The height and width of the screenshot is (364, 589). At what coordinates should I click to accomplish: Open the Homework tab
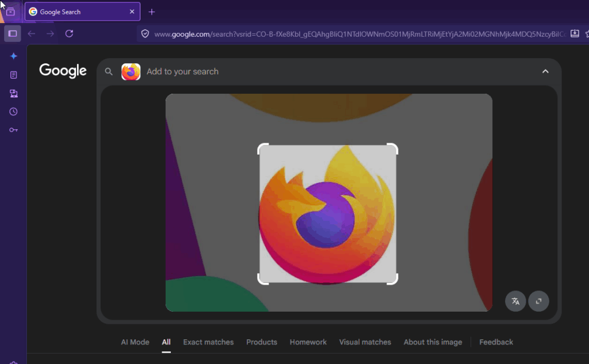[308, 342]
